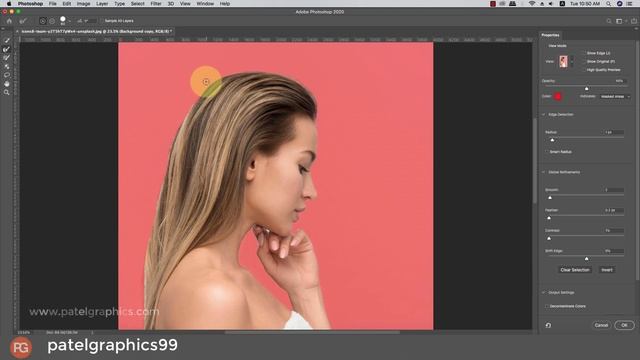
Task: Click the Feather slider handle
Action: click(x=549, y=218)
